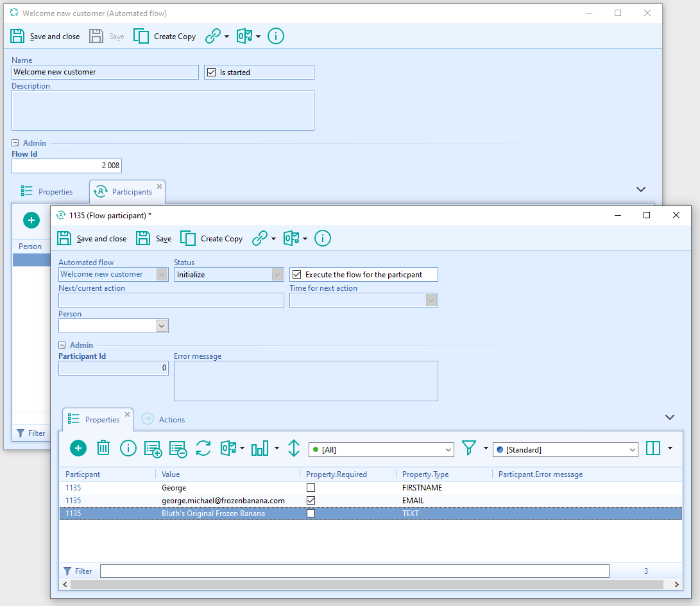
Task: Click Create Copy in the participant toolbar
Action: click(x=212, y=238)
